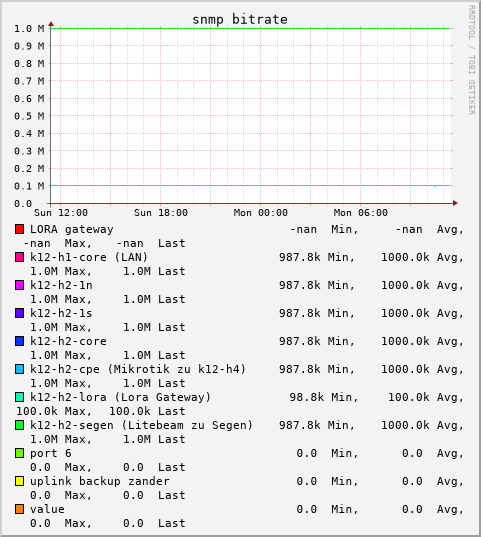The image size is (481, 537).
Task: Click the orange value legend swatch
Action: coord(20,509)
